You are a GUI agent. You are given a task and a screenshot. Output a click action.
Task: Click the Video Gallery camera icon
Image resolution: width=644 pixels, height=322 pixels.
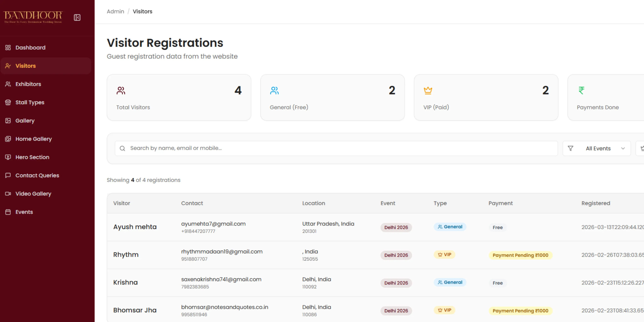[8, 194]
